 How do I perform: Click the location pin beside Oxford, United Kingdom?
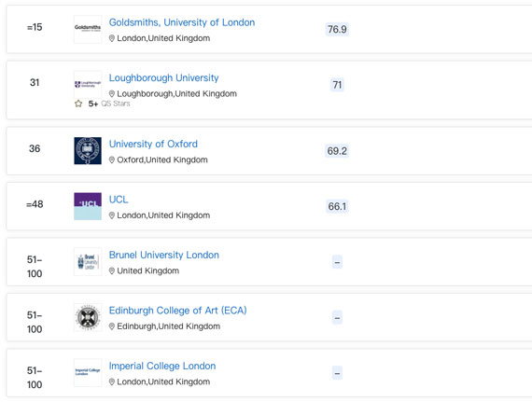point(112,159)
